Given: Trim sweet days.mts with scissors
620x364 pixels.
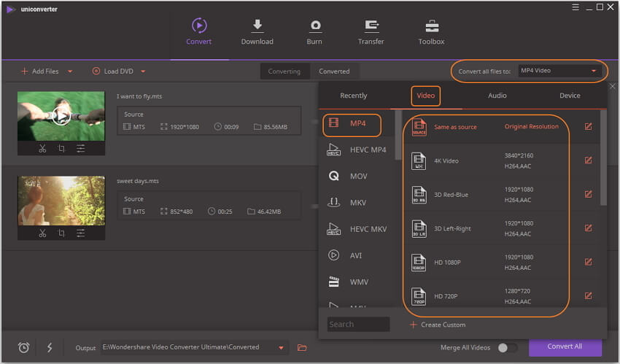Looking at the screenshot, I should coord(42,233).
